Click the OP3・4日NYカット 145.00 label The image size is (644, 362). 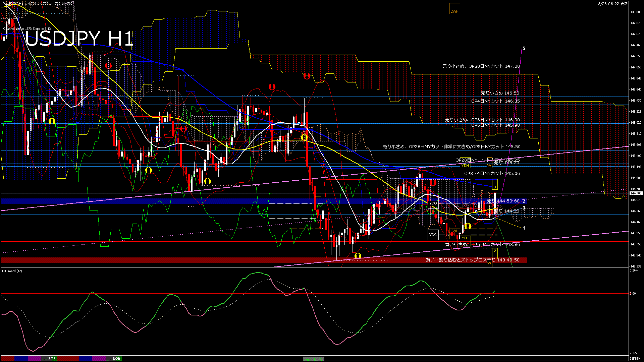point(492,174)
